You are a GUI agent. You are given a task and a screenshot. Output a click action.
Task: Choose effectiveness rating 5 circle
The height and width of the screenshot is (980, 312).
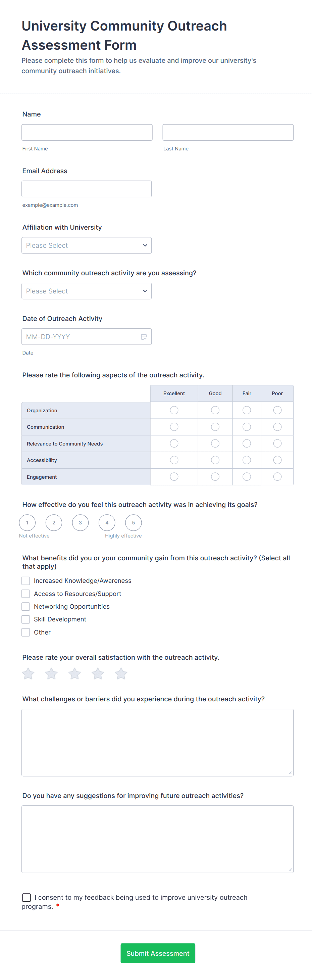point(134,523)
